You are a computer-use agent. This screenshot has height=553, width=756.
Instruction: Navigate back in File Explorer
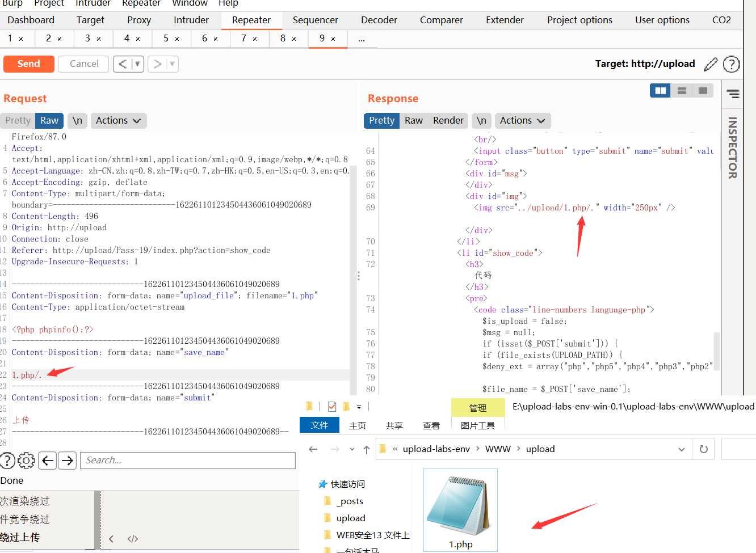tap(313, 449)
